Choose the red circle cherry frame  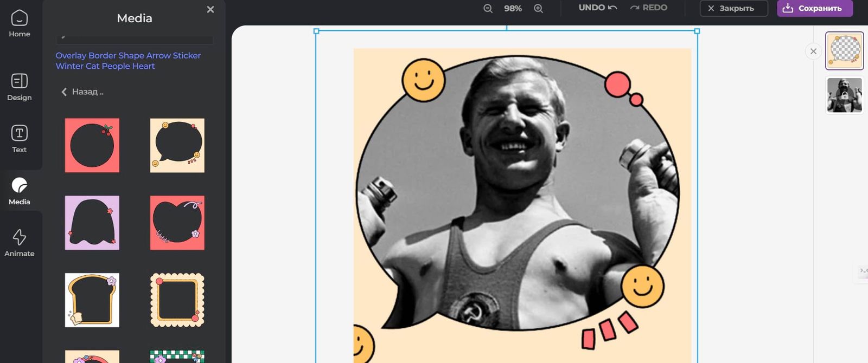pos(92,145)
